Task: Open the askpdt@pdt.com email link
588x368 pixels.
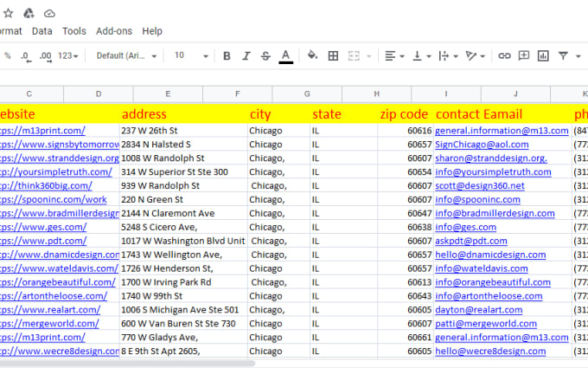Action: (x=471, y=241)
